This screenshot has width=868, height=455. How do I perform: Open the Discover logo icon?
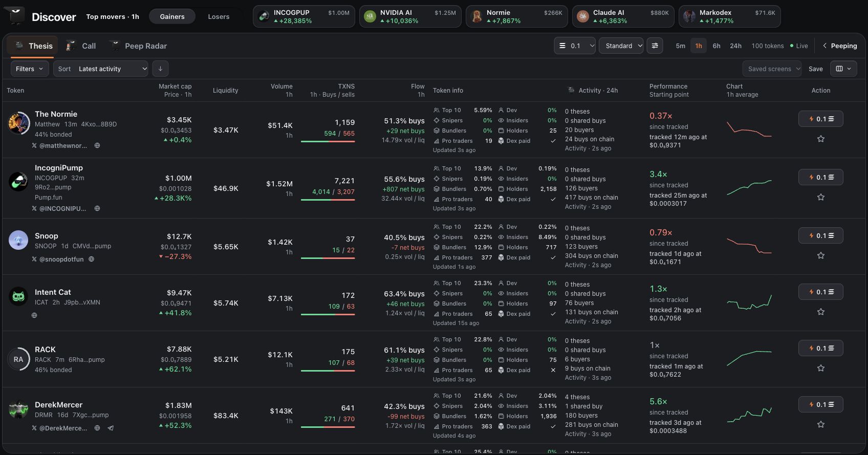point(15,15)
